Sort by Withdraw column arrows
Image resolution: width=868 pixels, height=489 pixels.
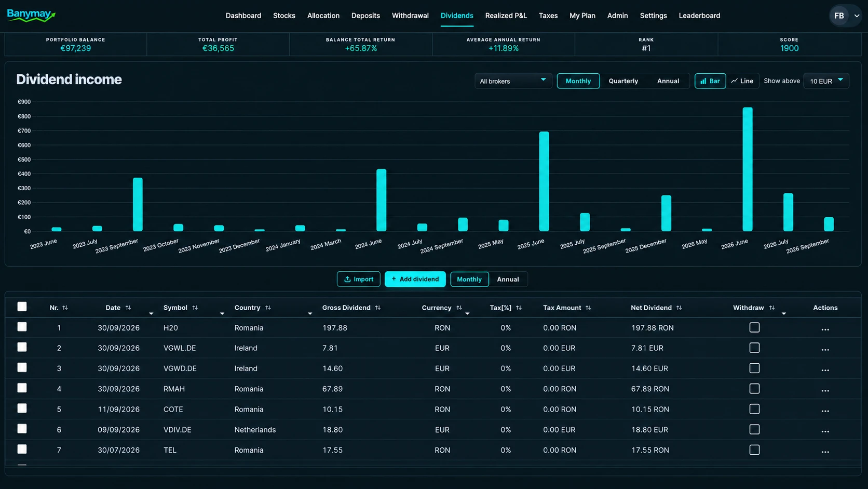(x=772, y=308)
